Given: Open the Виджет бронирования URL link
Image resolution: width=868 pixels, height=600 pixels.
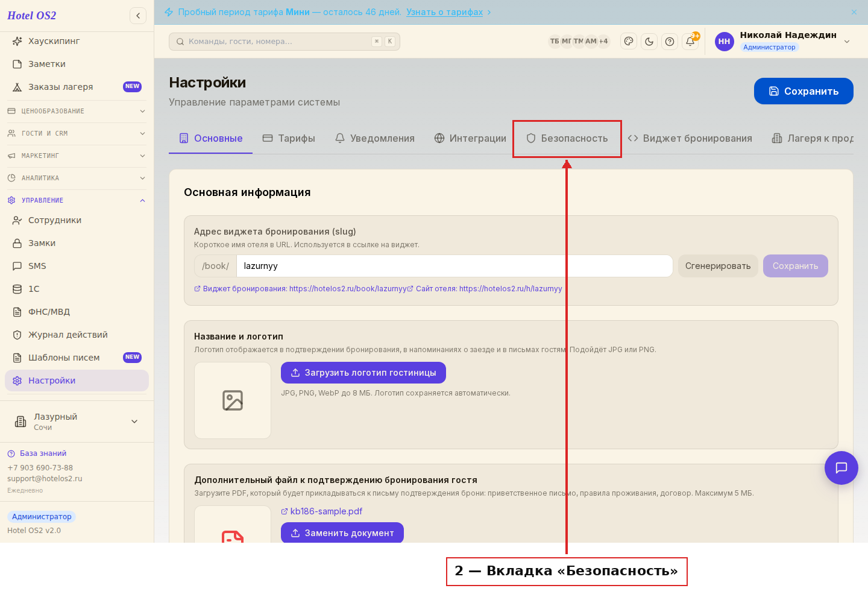Looking at the screenshot, I should click(x=300, y=289).
